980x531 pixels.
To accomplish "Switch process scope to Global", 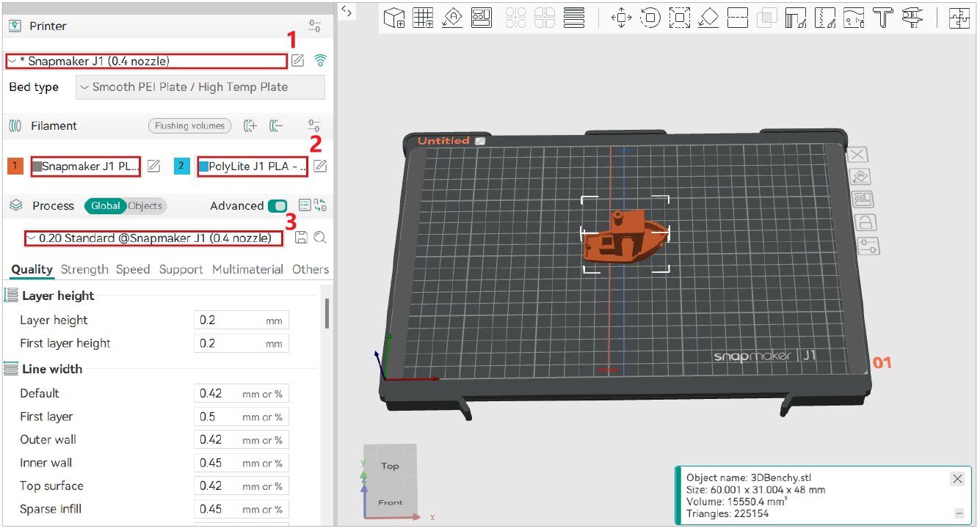I will click(x=106, y=206).
